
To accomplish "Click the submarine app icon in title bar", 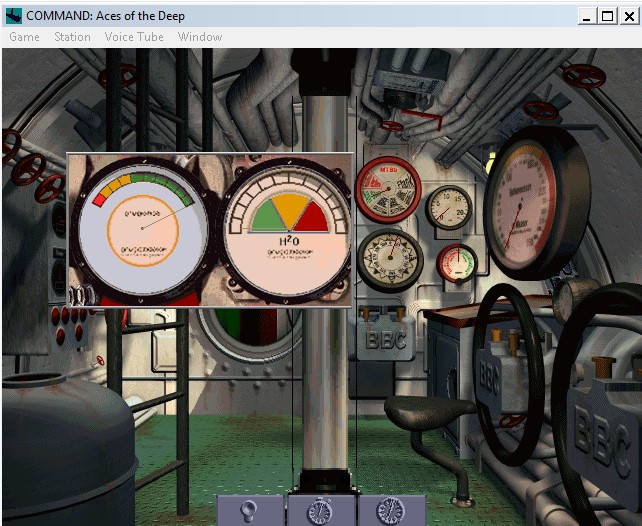I will click(x=13, y=16).
